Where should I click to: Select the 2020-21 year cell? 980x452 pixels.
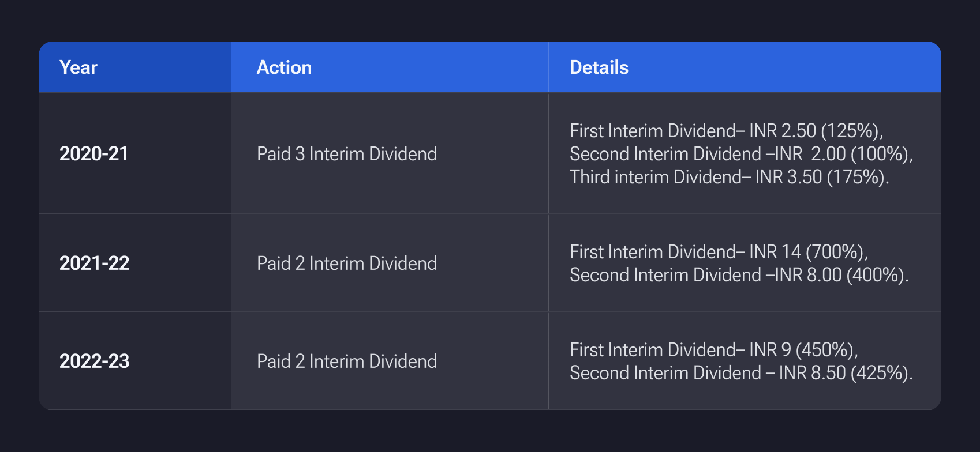[x=94, y=154]
